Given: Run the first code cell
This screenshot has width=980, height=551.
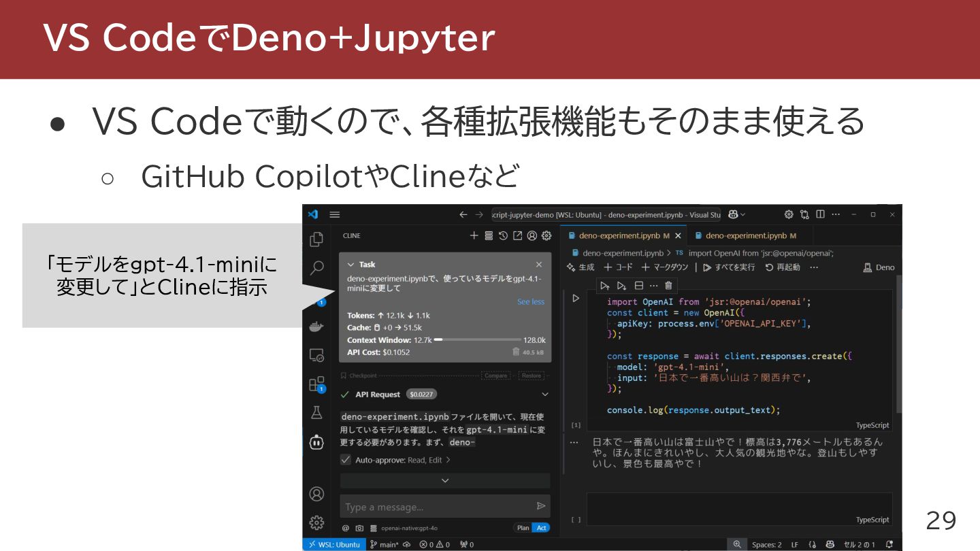Looking at the screenshot, I should (576, 298).
